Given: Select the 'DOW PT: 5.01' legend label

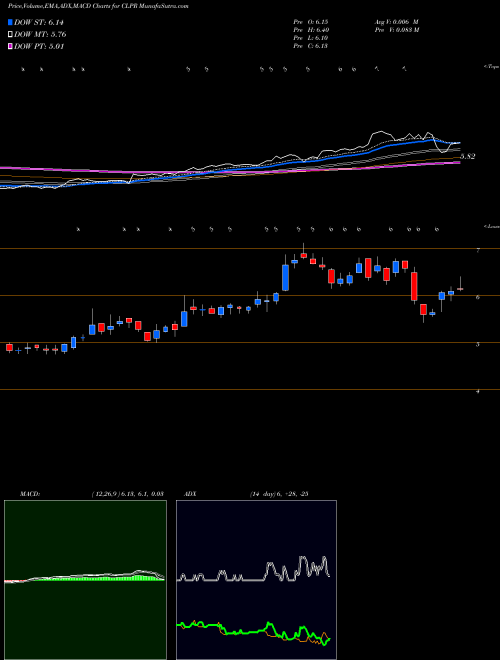Looking at the screenshot, I should [x=39, y=46].
